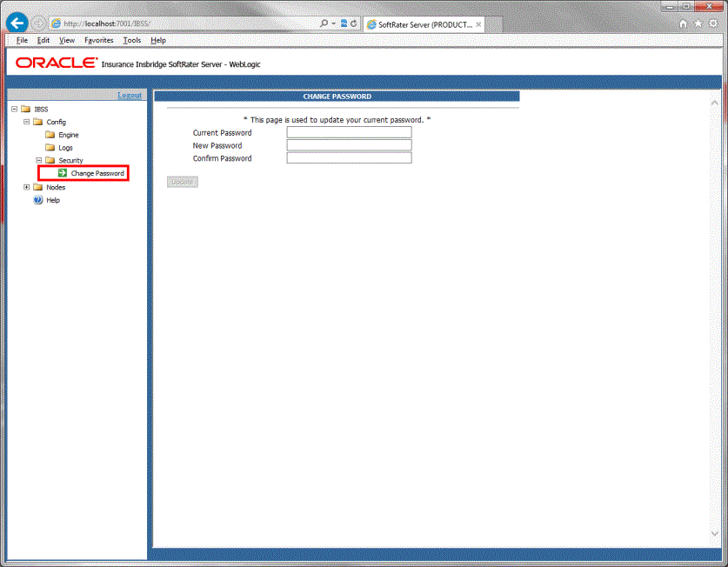This screenshot has height=567, width=728.
Task: Click the scrollbar up arrow
Action: (715, 103)
